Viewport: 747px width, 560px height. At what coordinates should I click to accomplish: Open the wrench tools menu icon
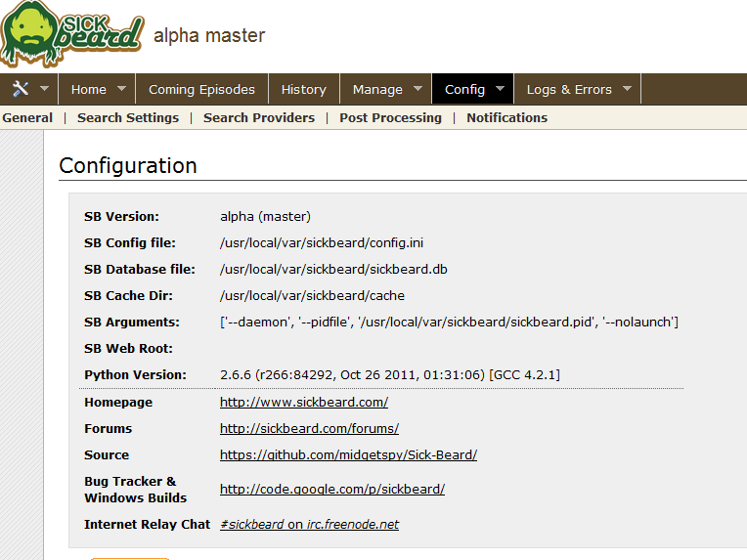pos(21,89)
